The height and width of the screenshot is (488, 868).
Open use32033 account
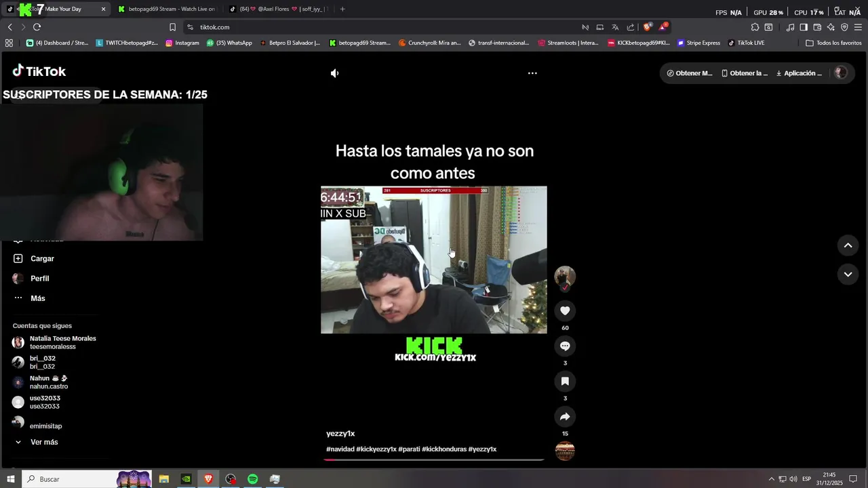(37, 402)
